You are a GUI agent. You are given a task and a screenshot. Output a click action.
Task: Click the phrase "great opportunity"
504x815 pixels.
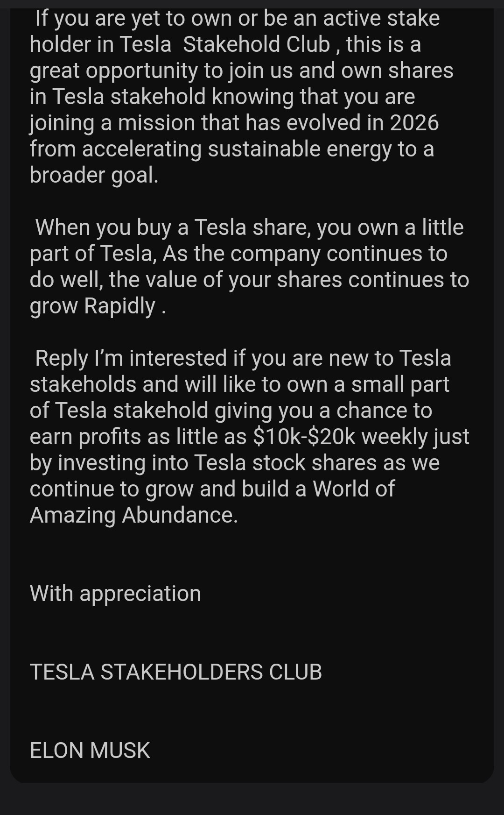pyautogui.click(x=114, y=71)
